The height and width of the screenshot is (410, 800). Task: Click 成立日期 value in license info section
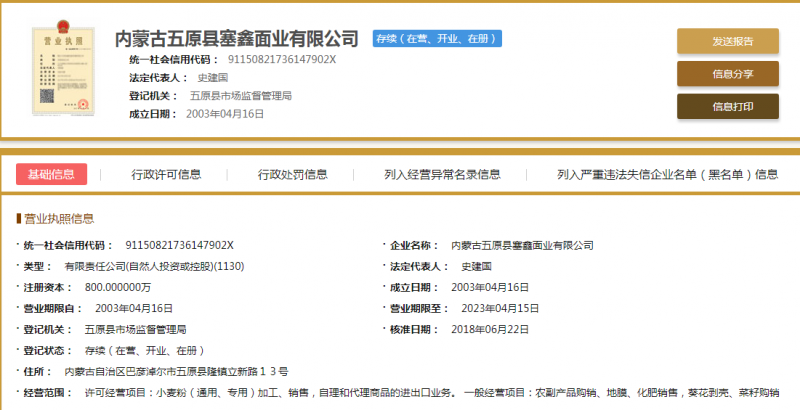pyautogui.click(x=490, y=288)
